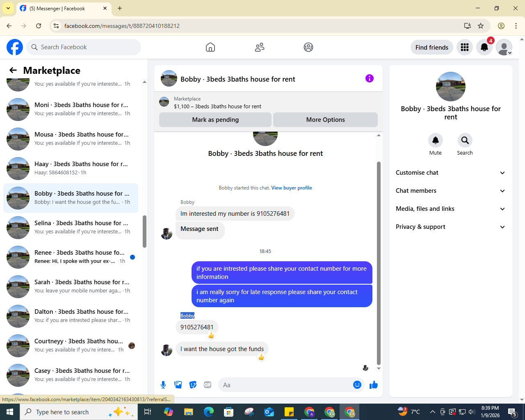Viewport: 525px width, 420px height.
Task: Mute this conversation with the bell icon
Action: click(x=436, y=140)
